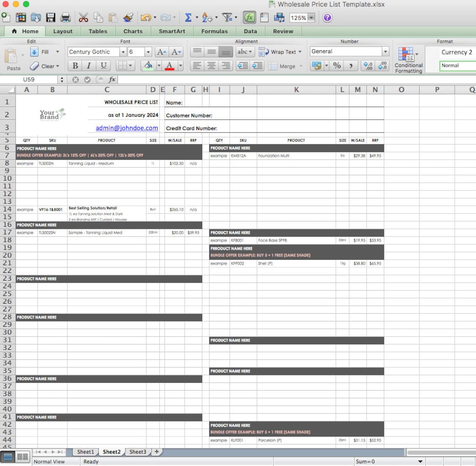Toggle bottom vertical alignment
This screenshot has width=476, height=466.
pos(226,52)
